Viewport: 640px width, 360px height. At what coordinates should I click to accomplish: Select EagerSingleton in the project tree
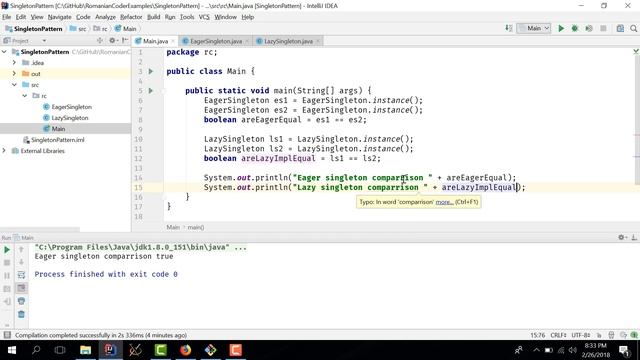(71, 107)
